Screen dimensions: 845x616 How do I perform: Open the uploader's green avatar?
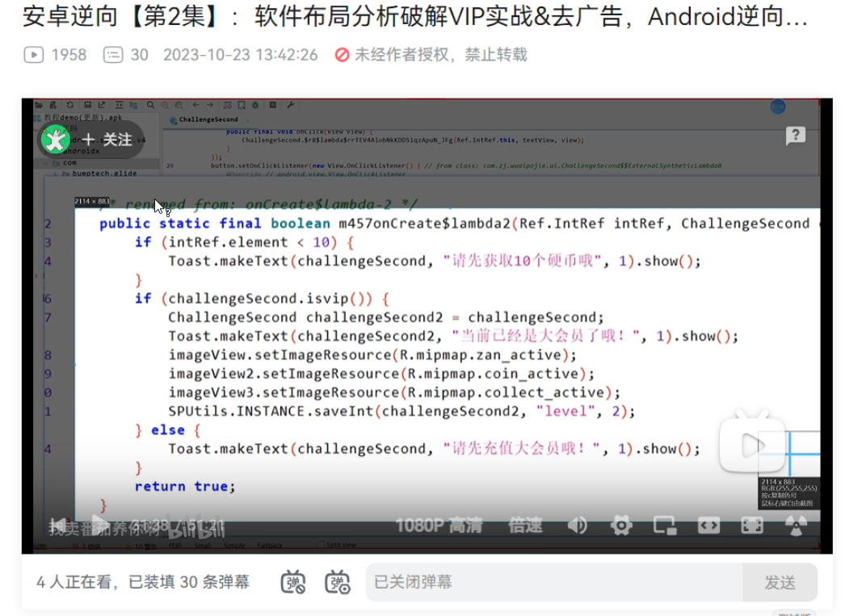pos(56,140)
